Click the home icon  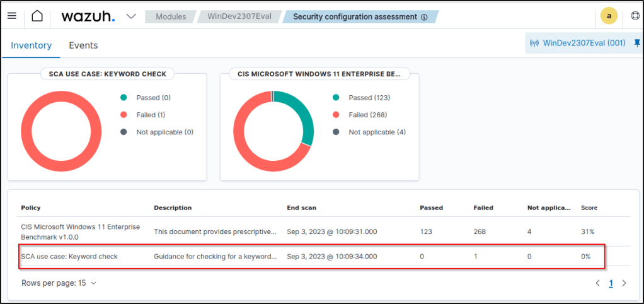37,16
